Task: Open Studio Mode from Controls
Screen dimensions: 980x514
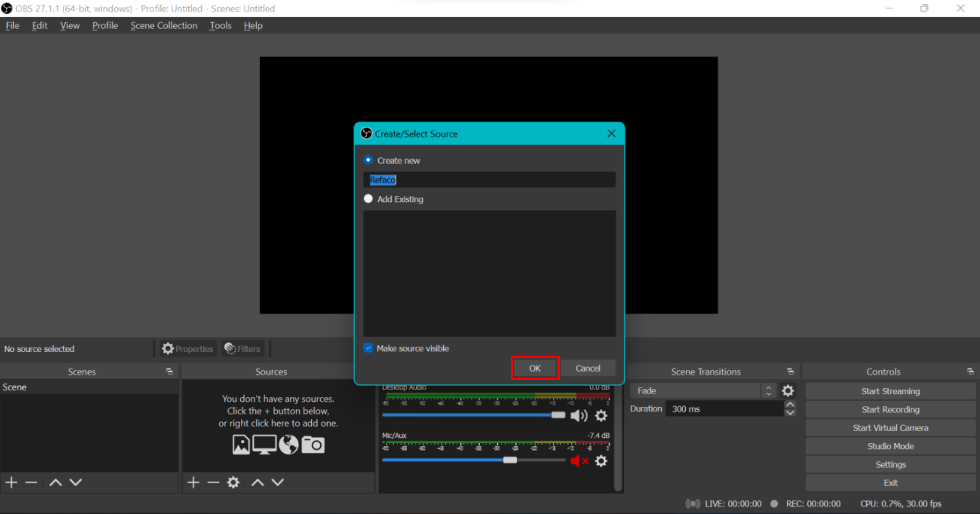Action: [x=890, y=446]
